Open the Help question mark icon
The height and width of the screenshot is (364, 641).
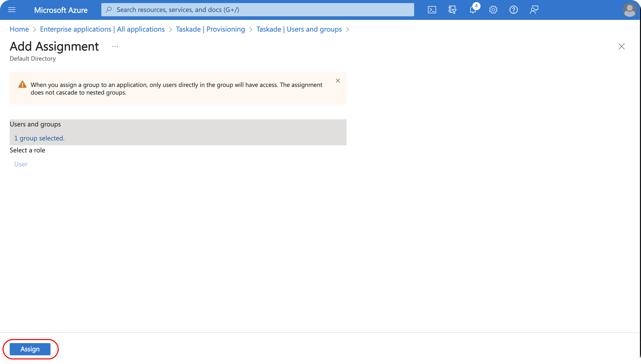click(513, 10)
